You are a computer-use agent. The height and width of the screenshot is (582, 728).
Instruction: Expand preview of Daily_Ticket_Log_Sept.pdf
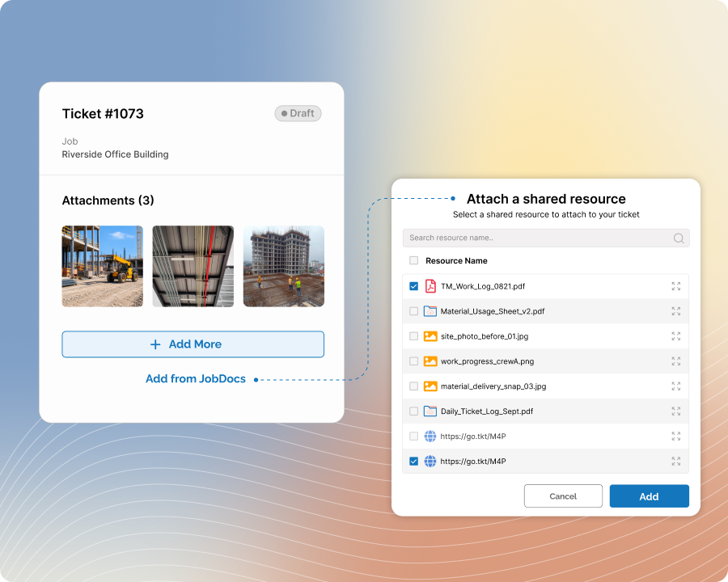676,411
